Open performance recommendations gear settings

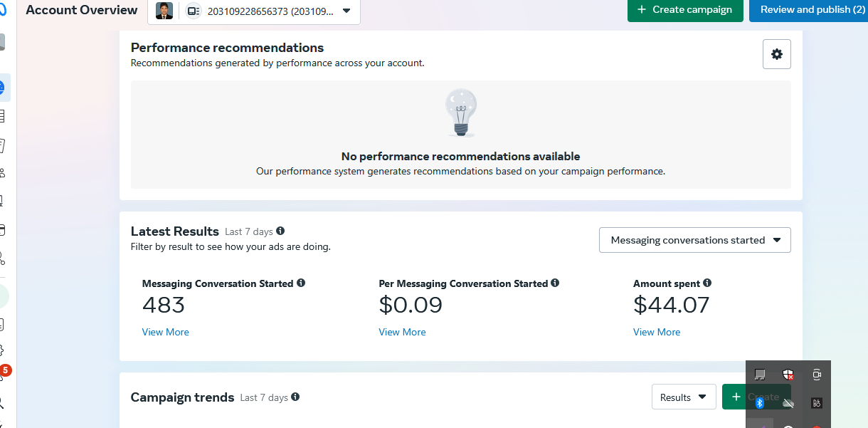(x=776, y=54)
